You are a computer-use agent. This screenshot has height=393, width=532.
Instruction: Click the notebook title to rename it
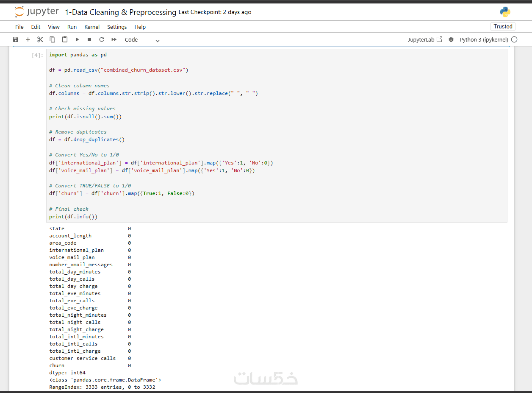point(120,12)
